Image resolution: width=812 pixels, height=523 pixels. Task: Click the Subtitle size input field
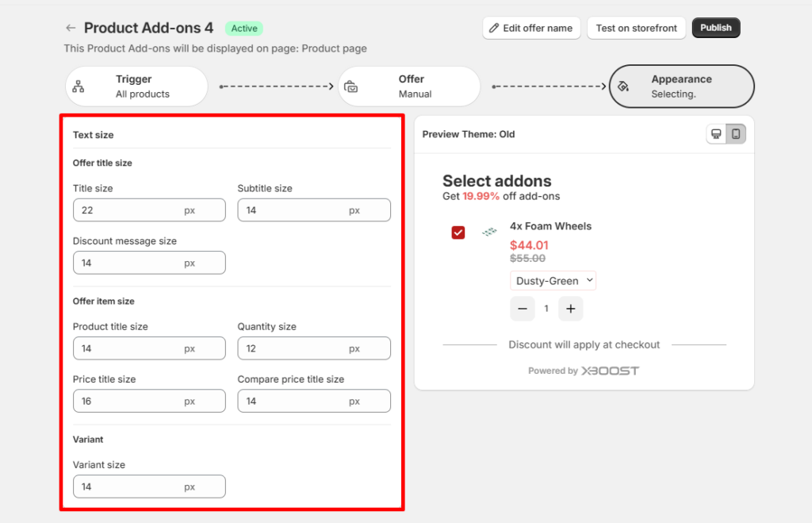[x=292, y=210]
